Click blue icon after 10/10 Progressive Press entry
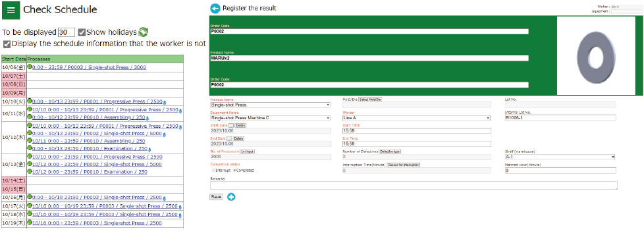This screenshot has width=644, height=249. pyautogui.click(x=165, y=102)
